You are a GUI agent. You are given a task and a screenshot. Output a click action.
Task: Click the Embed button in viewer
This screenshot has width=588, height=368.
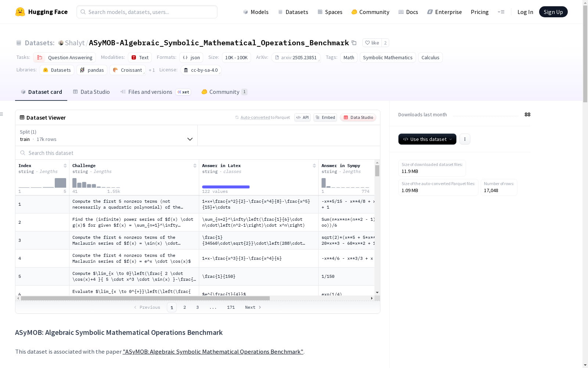325,117
